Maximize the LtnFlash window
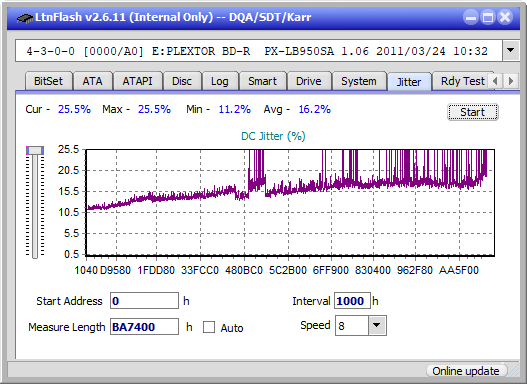This screenshot has height=384, width=527. click(488, 17)
